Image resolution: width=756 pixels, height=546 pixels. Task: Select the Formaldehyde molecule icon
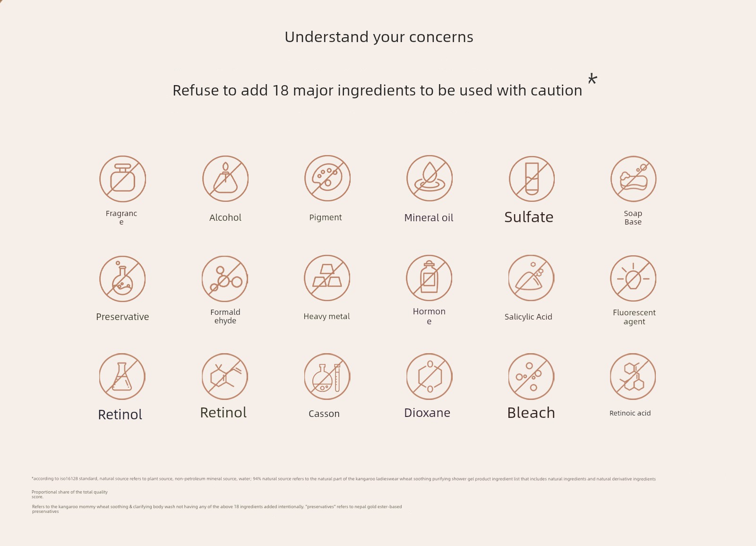coord(225,279)
